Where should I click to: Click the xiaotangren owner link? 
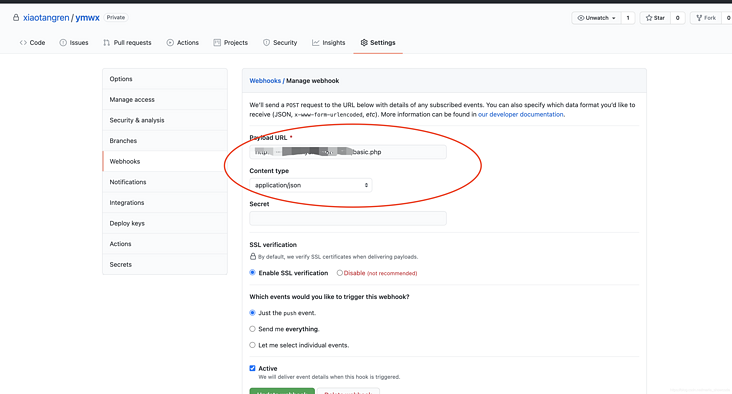tap(46, 18)
